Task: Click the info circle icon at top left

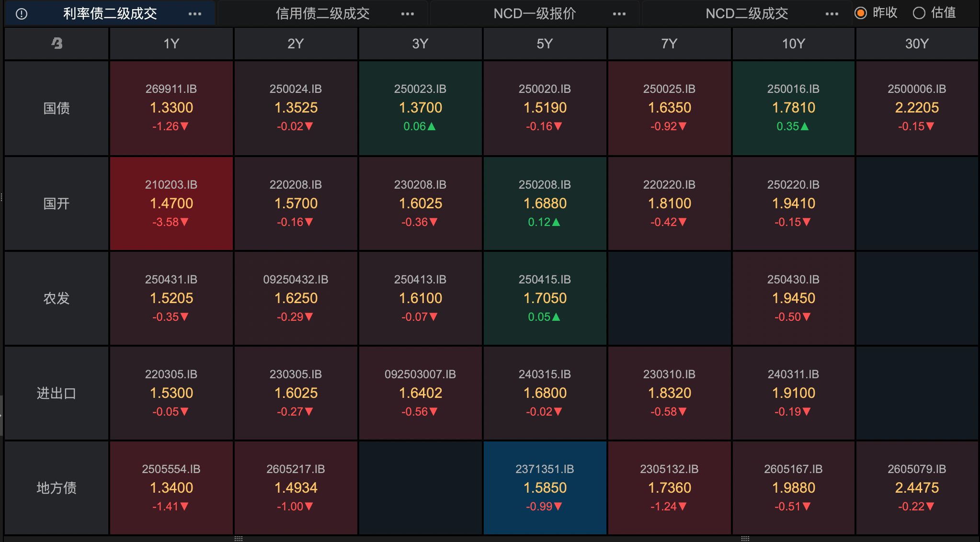Action: [x=22, y=14]
